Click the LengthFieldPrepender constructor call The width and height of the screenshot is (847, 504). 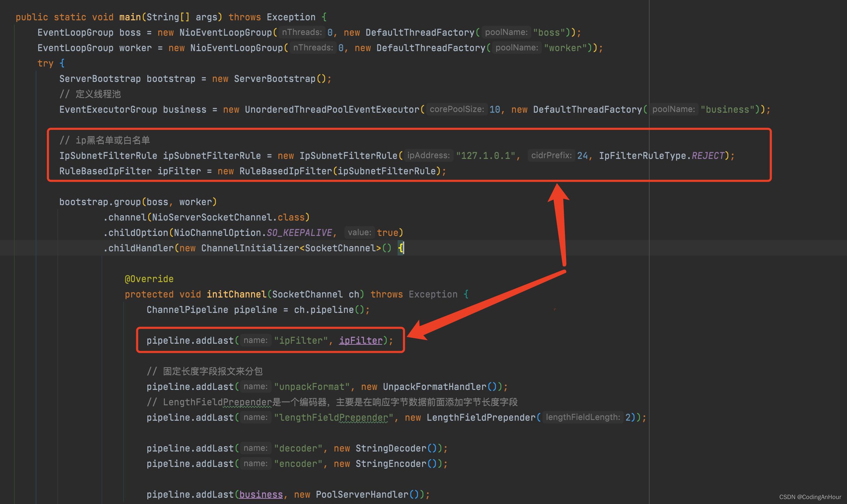[x=481, y=418]
